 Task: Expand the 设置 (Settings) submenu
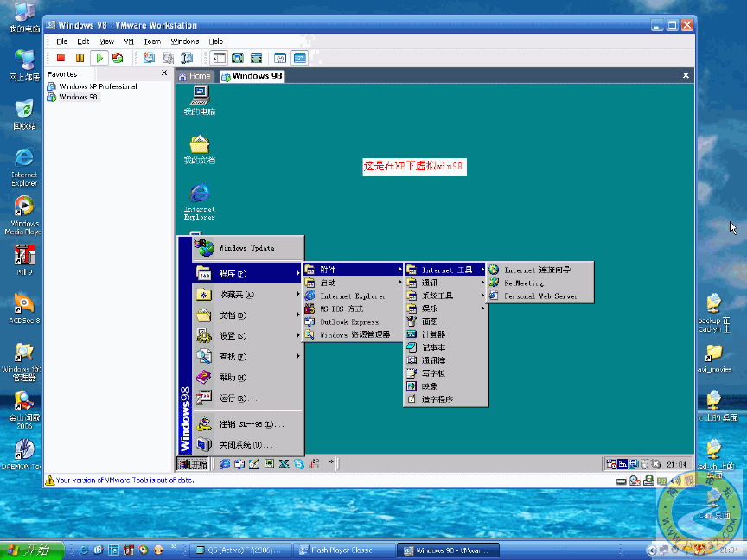tap(248, 335)
